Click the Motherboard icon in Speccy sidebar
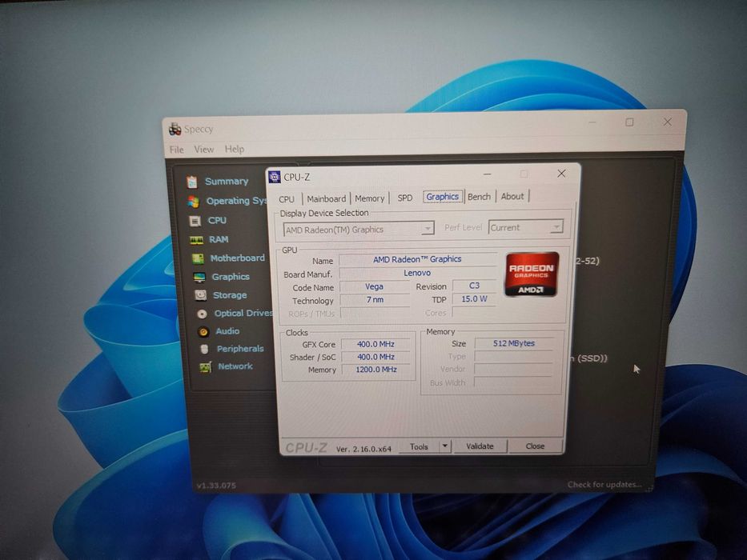The height and width of the screenshot is (560, 747). (x=198, y=258)
